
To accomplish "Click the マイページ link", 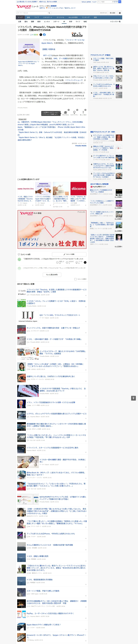I will pyautogui.click(x=103, y=13).
